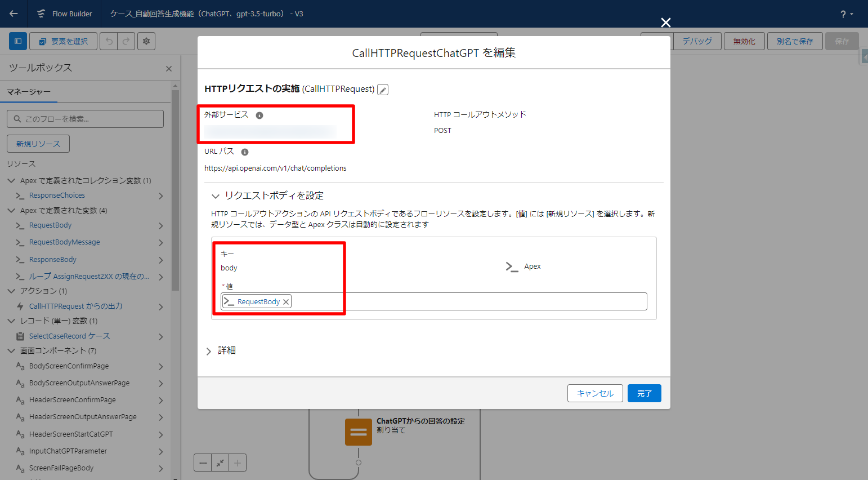
Task: Fit canvas to view icon
Action: click(220, 463)
